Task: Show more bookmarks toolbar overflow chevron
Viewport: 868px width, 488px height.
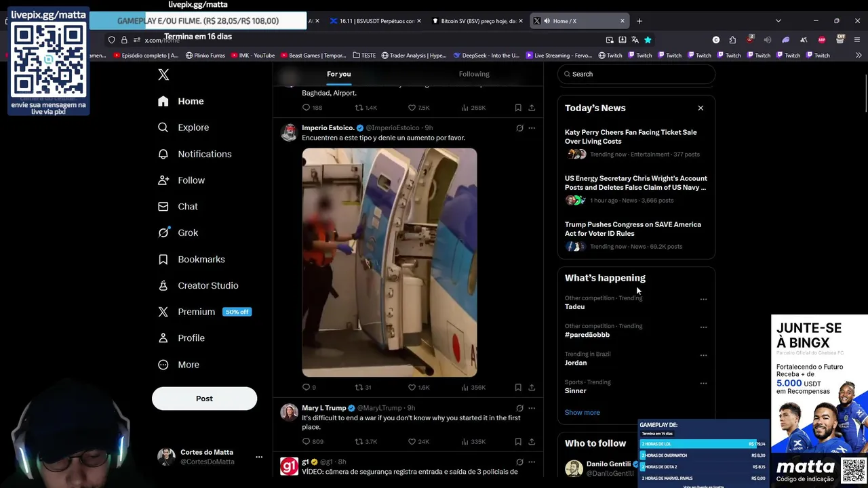Action: pyautogui.click(x=859, y=56)
